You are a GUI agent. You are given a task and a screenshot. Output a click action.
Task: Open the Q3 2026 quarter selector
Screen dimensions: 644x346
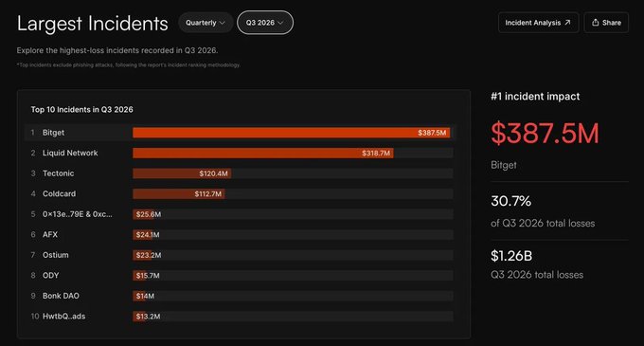(x=265, y=23)
